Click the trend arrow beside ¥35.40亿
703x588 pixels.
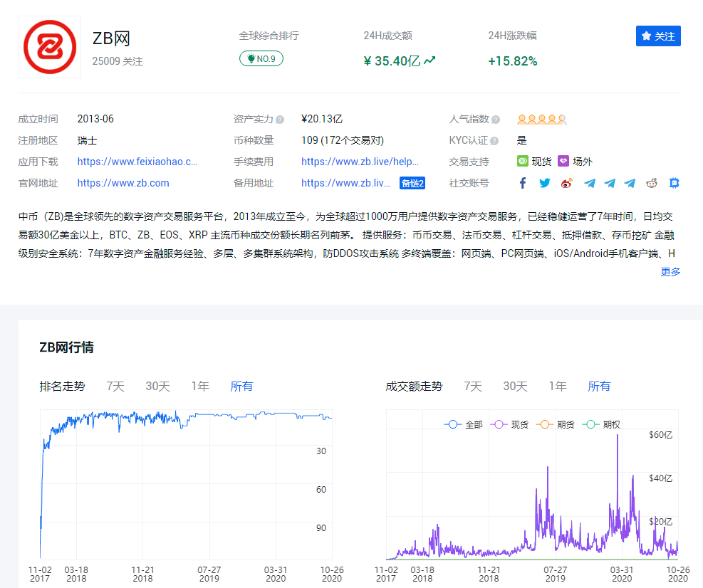tap(429, 61)
